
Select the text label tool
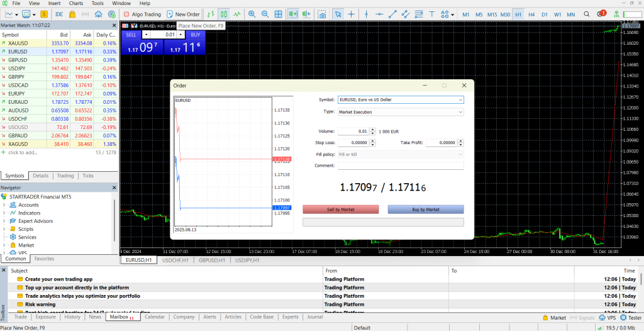click(431, 14)
